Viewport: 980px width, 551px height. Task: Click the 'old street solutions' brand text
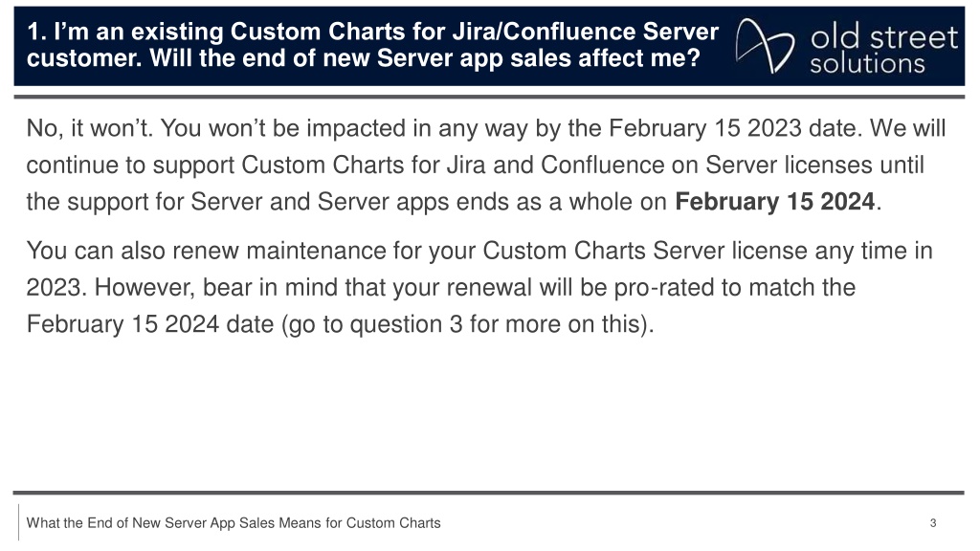(883, 50)
